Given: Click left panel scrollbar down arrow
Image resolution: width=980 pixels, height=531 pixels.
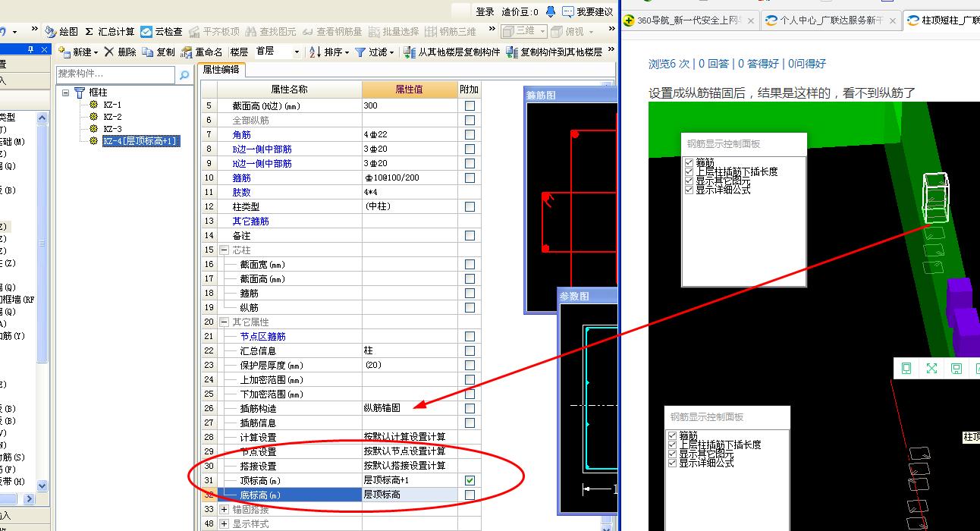Looking at the screenshot, I should [x=42, y=486].
